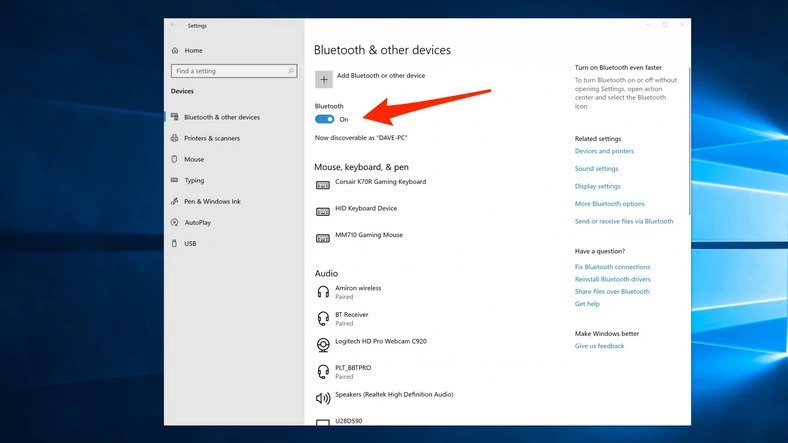The image size is (788, 443).
Task: Click the HID Keyboard Device icon
Action: 323,212
